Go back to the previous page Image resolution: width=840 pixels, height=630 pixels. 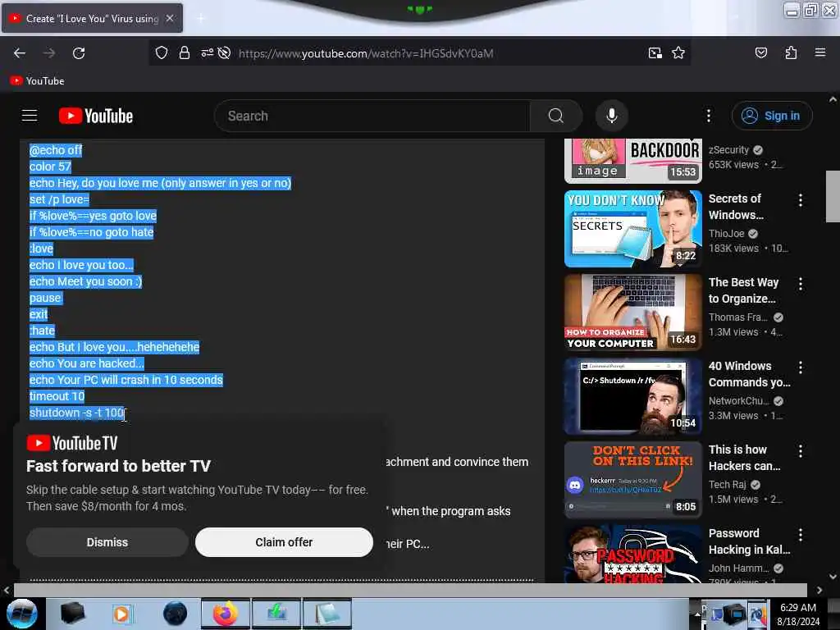20,53
